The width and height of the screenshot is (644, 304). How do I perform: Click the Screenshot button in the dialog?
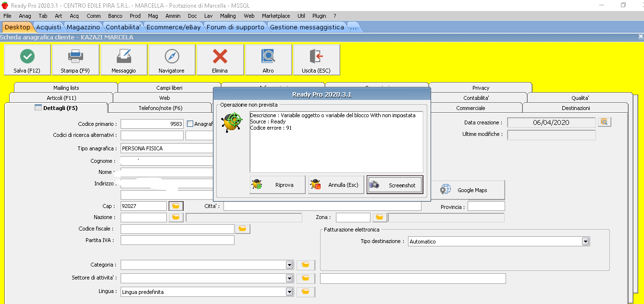tap(395, 185)
